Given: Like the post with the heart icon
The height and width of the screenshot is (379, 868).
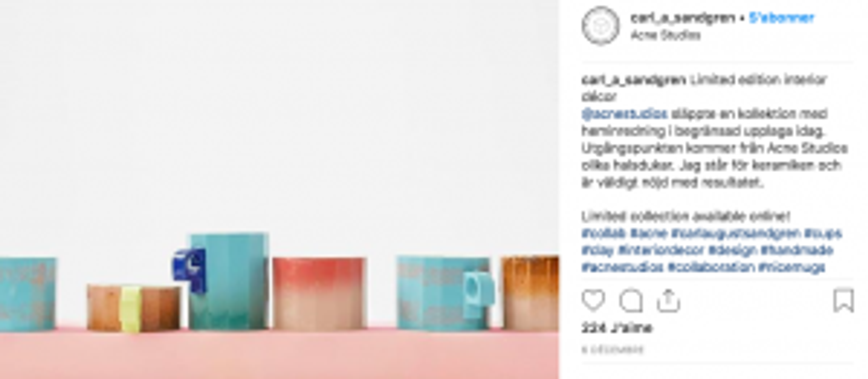Looking at the screenshot, I should tap(593, 300).
